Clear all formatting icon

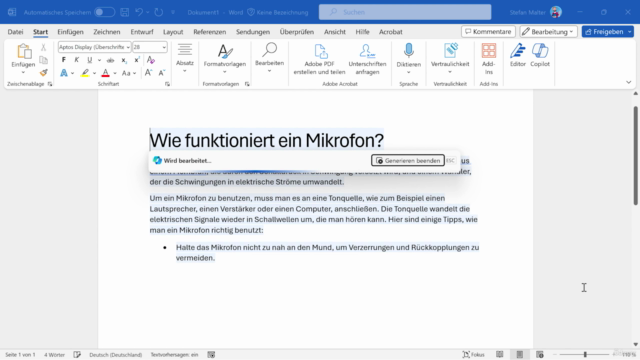pos(151,60)
